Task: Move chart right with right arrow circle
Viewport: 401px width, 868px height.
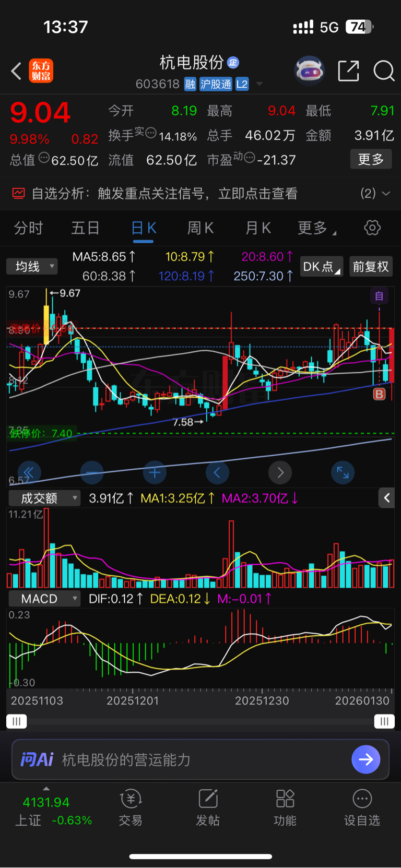Action: (x=280, y=473)
